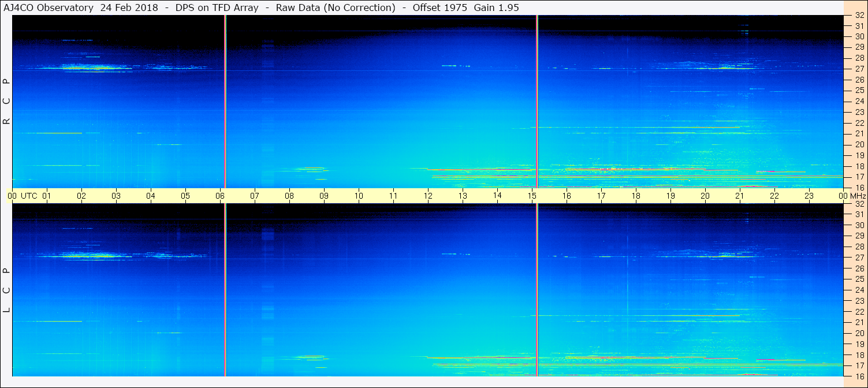Screen dimensions: 868x388
Task: Click the 18 frequency label of RCP panel
Action: pyautogui.click(x=859, y=166)
